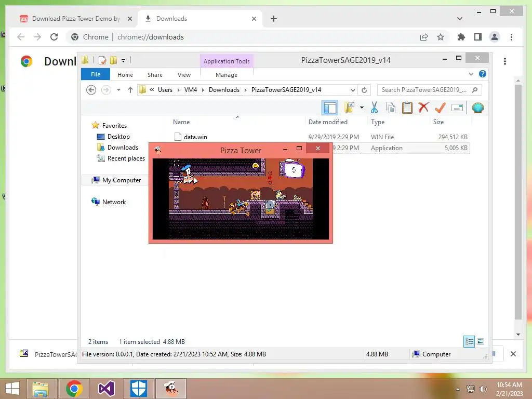This screenshot has width=532, height=399.
Task: Click the Search PizzaTowerSAGE2019 input field
Action: tap(429, 90)
